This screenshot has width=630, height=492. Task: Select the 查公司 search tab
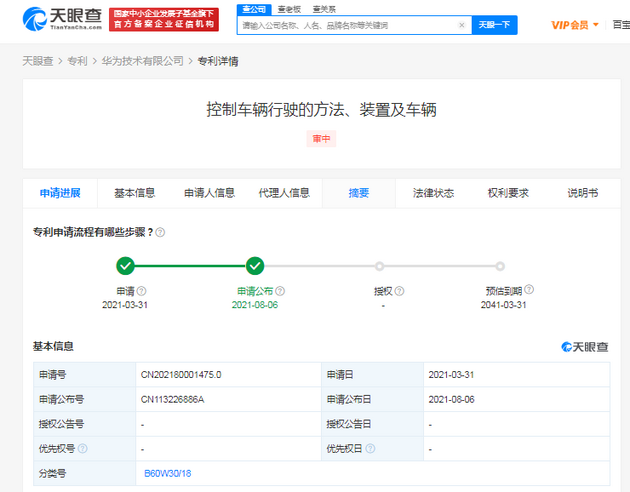254,9
